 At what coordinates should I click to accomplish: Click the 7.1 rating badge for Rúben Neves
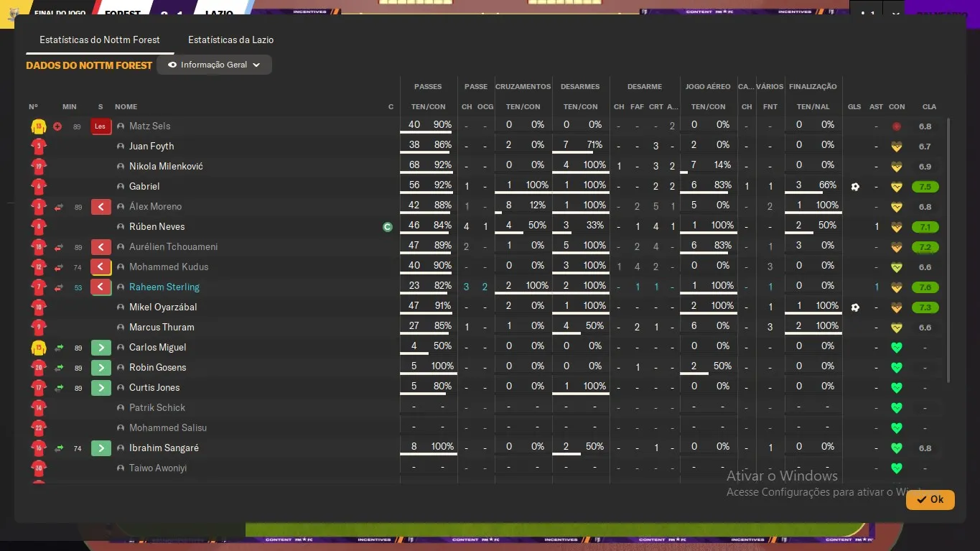tap(925, 227)
